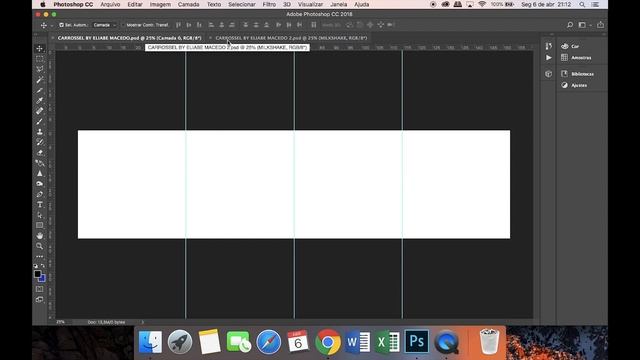Click the 25% zoom level field

click(60, 322)
